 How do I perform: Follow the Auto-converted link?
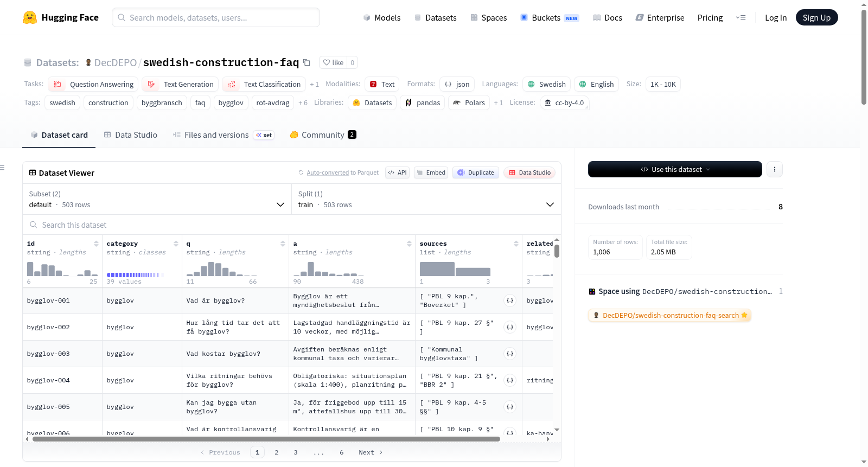(x=328, y=172)
